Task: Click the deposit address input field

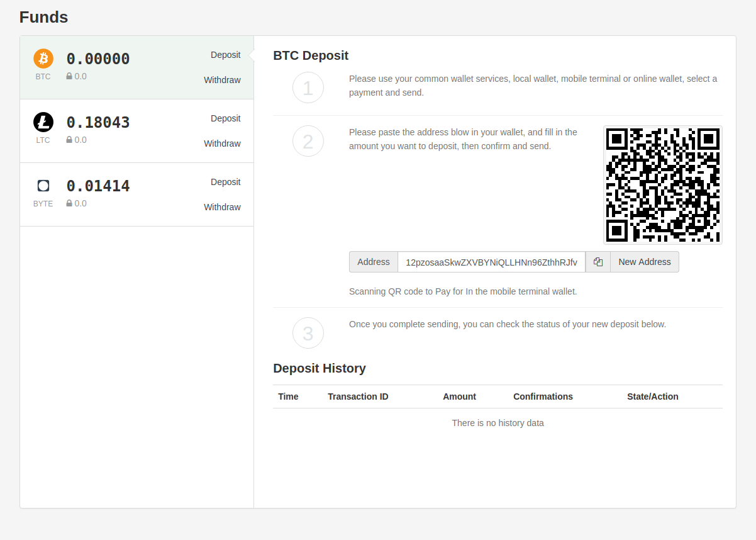Action: [x=492, y=262]
